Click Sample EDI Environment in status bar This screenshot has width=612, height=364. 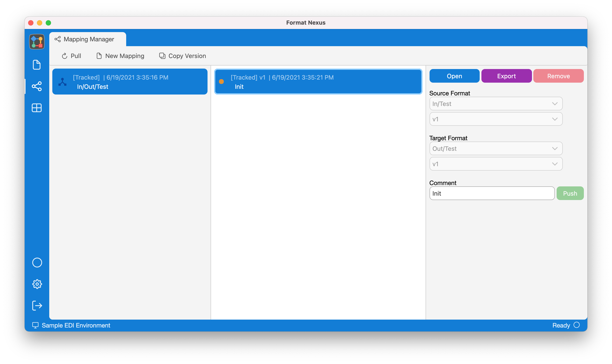pyautogui.click(x=76, y=325)
